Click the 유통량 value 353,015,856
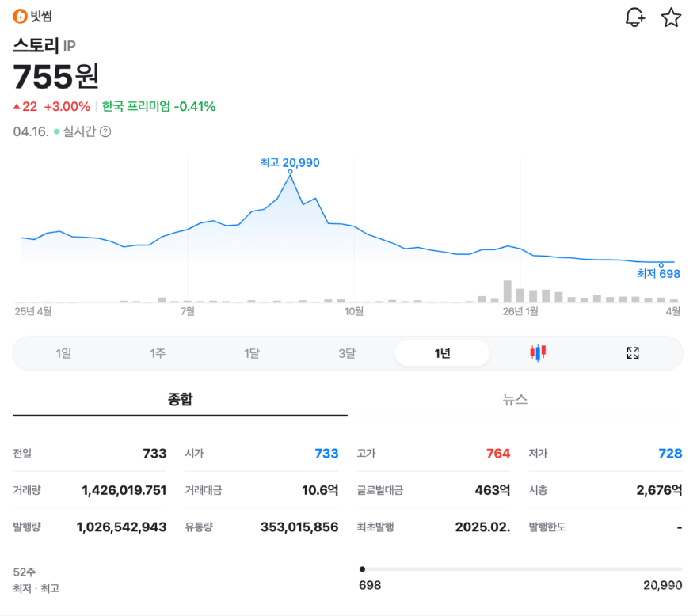The width and height of the screenshot is (697, 616). coord(299,527)
